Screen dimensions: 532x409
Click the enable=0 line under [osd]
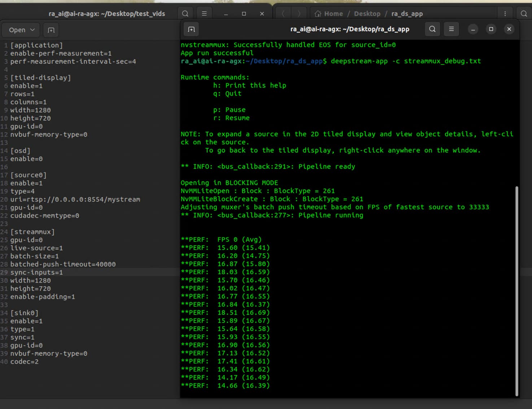pyautogui.click(x=26, y=159)
